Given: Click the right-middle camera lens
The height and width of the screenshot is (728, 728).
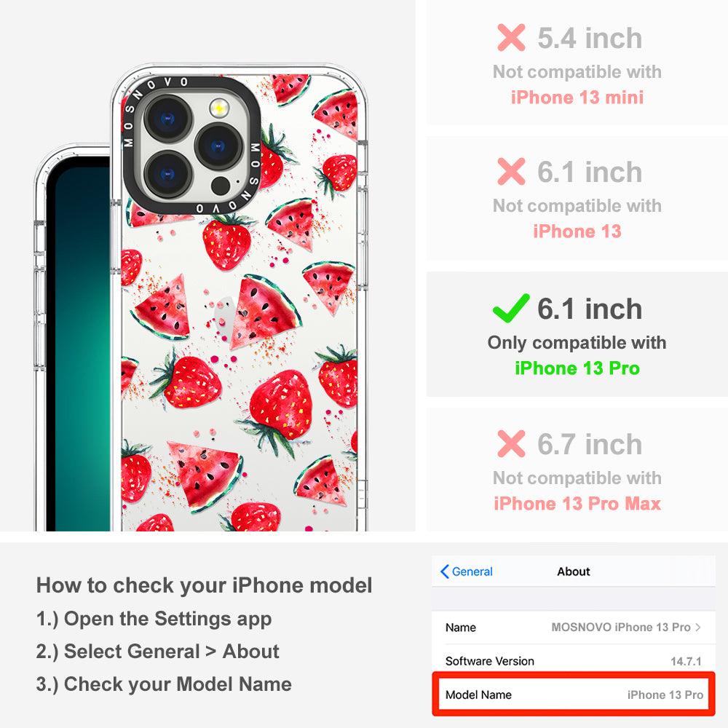Looking at the screenshot, I should click(218, 147).
